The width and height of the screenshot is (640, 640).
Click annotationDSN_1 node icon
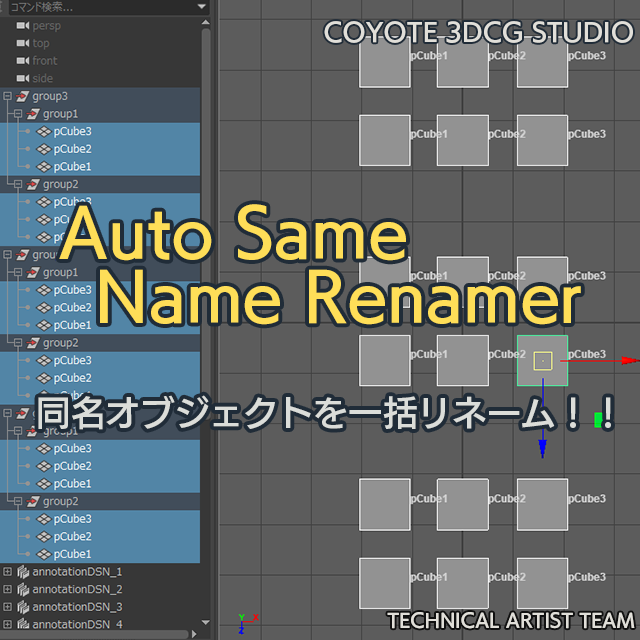click(x=23, y=572)
